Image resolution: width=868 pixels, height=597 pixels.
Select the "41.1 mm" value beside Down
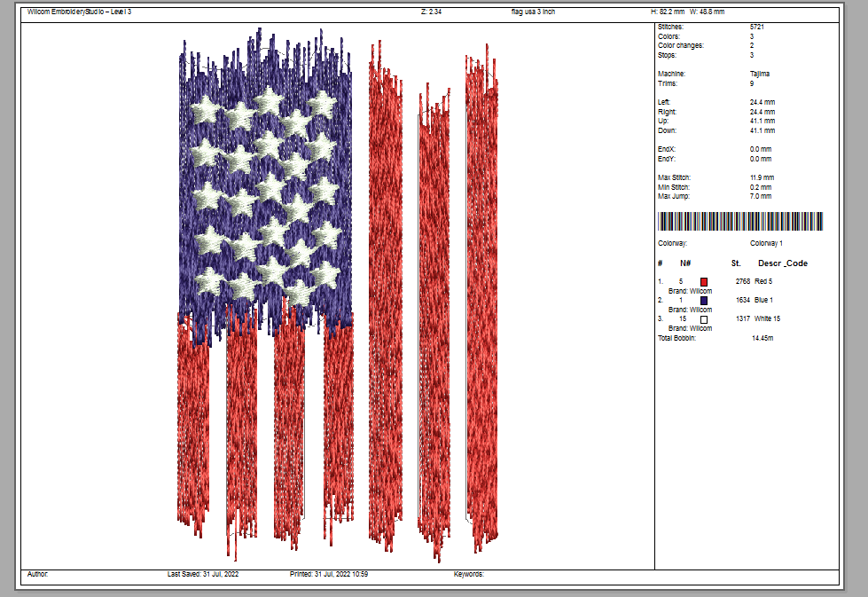[762, 130]
